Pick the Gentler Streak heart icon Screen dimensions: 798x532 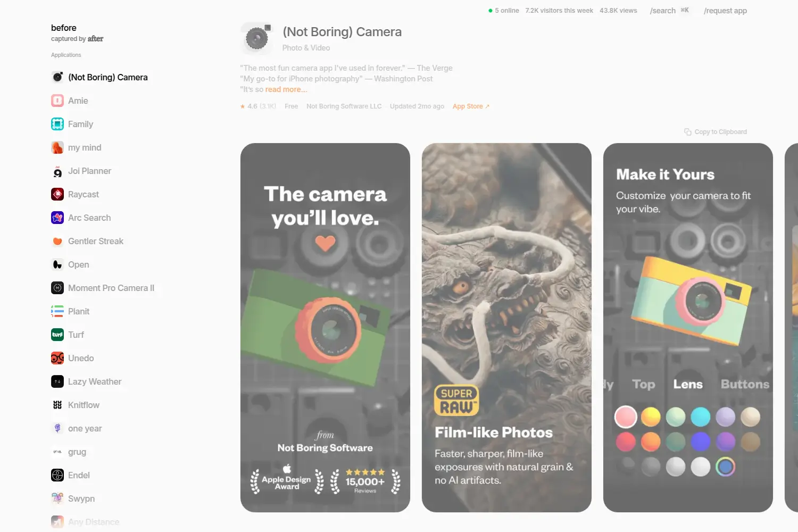pyautogui.click(x=57, y=241)
